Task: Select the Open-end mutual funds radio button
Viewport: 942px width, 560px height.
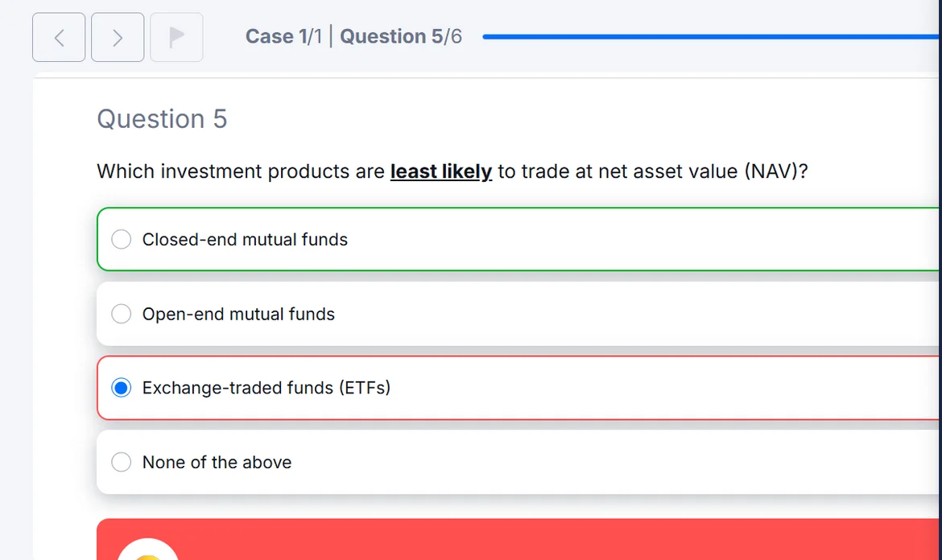Action: 121,314
